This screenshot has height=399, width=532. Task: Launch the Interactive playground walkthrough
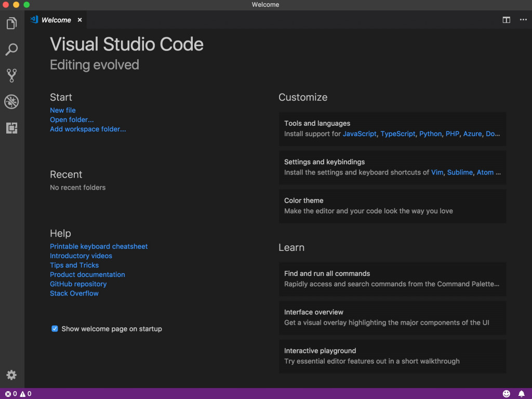point(392,356)
